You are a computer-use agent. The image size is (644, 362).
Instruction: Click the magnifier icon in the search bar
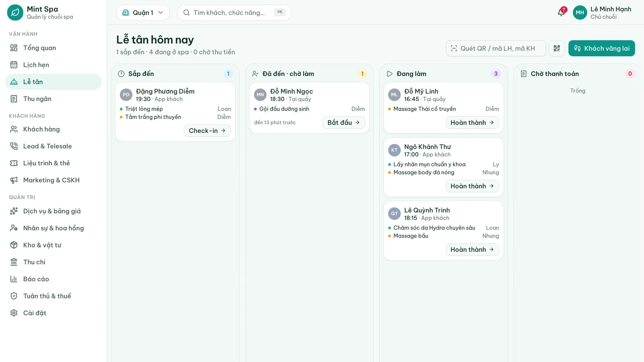pos(186,12)
